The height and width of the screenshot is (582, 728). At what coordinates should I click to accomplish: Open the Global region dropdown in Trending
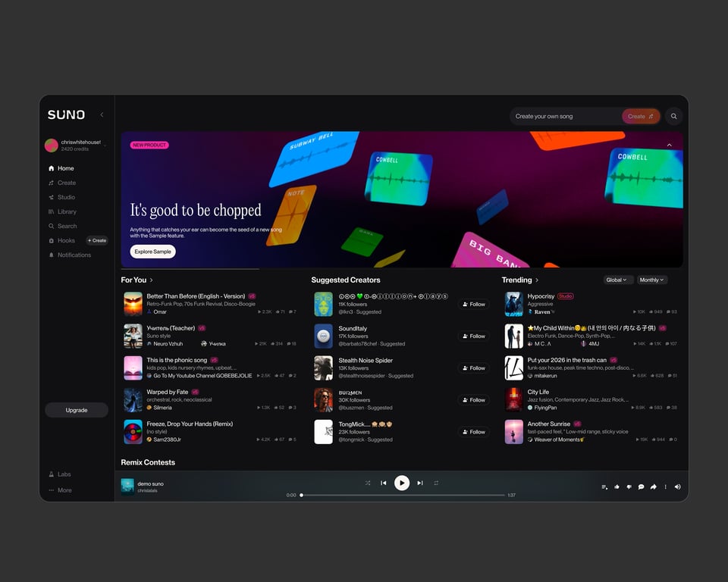click(617, 280)
